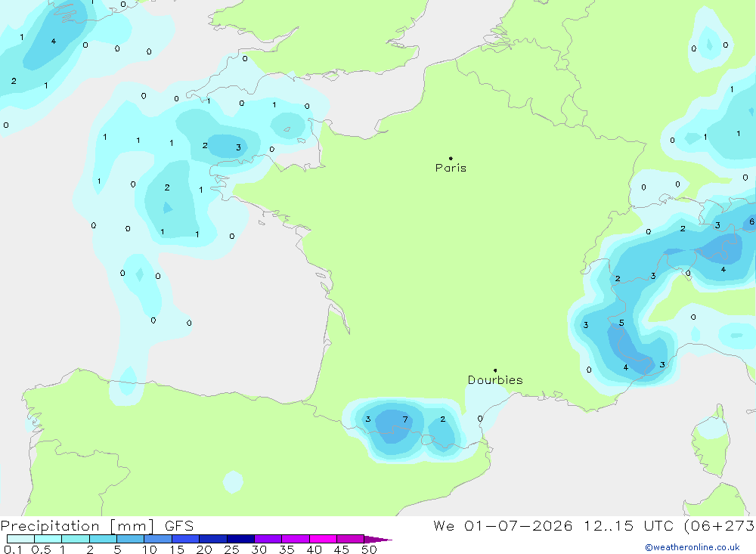Viewport: 756px width, 554px height.
Task: Click the GFS model name label
Action: (179, 526)
